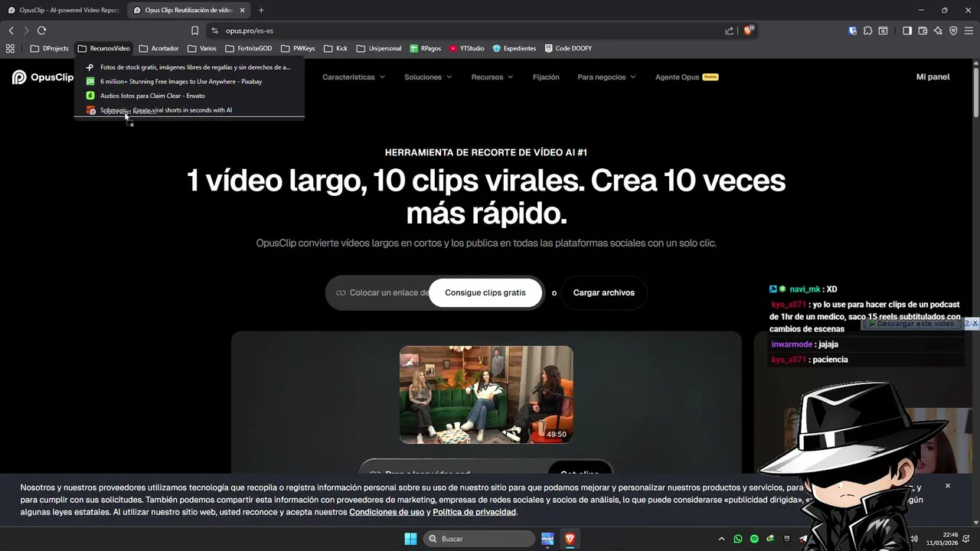Open the DProjects bookmark folder
This screenshot has width=980, height=551.
pyautogui.click(x=49, y=48)
